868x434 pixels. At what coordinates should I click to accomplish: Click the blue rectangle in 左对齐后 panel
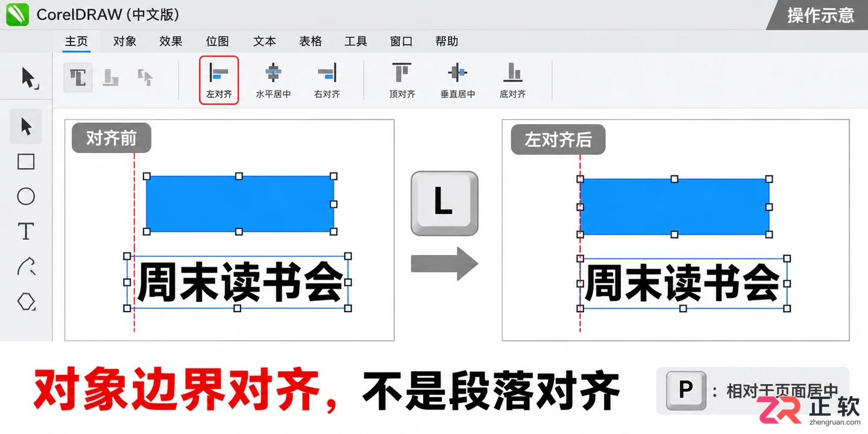(x=675, y=207)
